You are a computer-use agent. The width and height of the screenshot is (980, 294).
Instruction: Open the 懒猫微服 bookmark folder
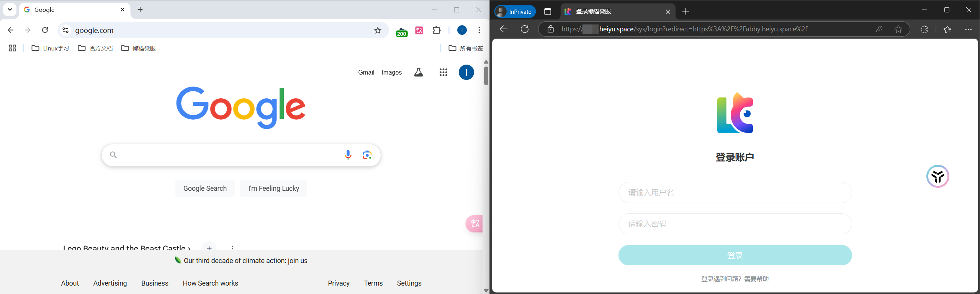[x=139, y=48]
